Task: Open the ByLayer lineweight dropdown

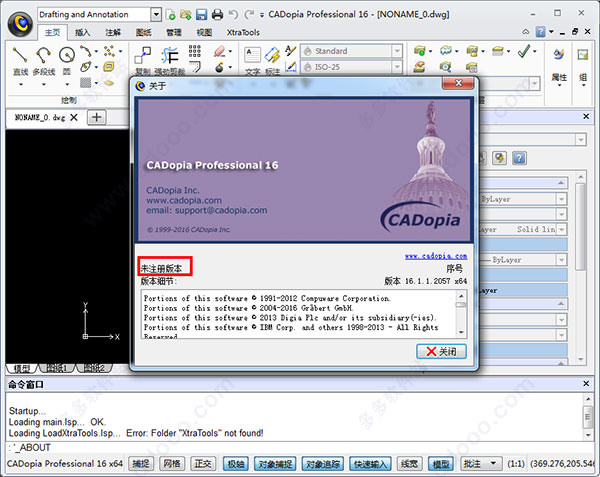Action: click(x=561, y=260)
